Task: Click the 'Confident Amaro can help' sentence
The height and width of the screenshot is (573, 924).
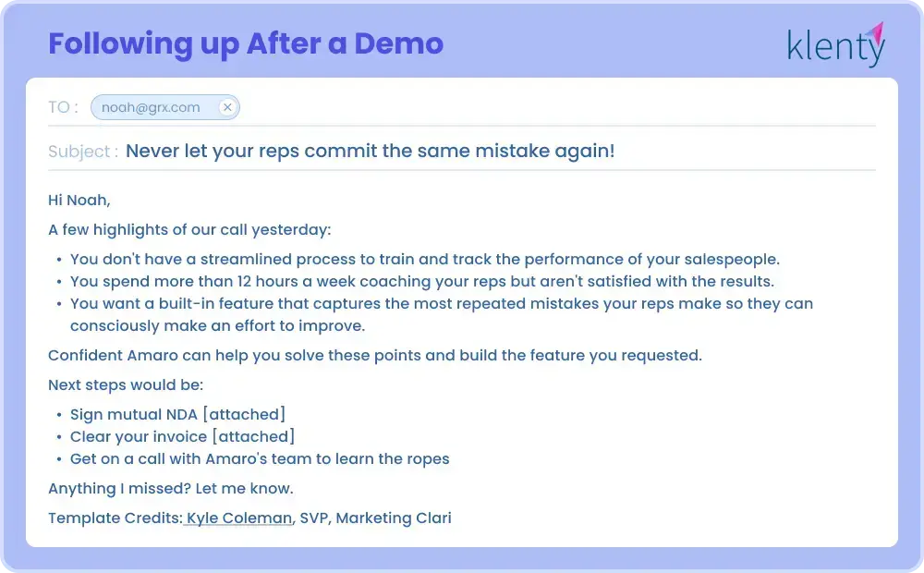Action: [x=374, y=355]
